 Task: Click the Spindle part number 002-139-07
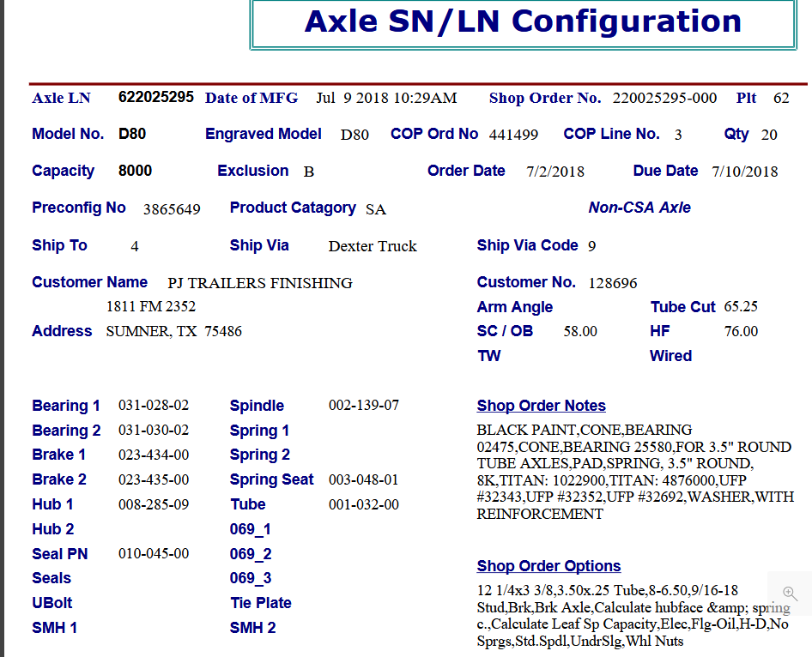(x=363, y=406)
